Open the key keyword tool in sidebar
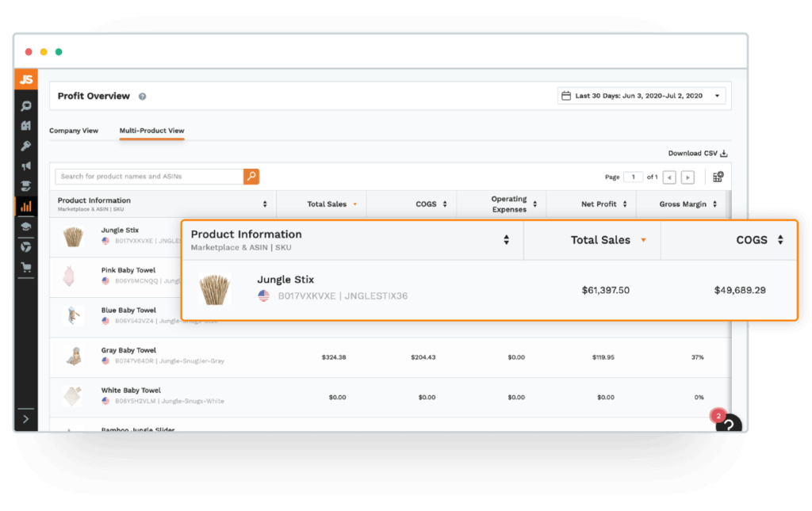Screen dimensions: 812x511 [26, 146]
